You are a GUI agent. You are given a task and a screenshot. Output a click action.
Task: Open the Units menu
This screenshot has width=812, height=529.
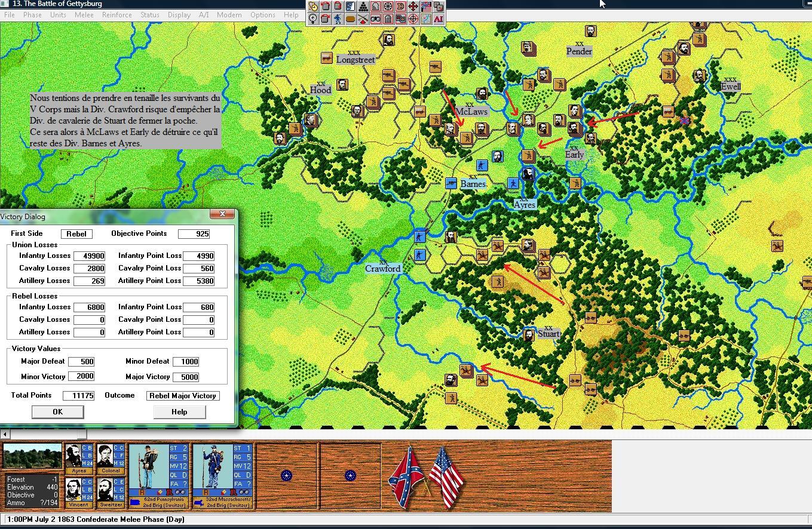pyautogui.click(x=58, y=14)
